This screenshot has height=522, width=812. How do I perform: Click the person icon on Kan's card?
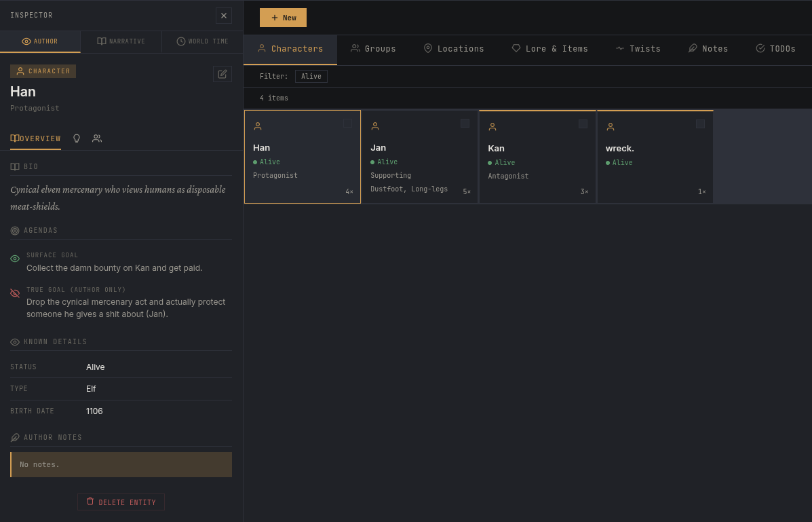coord(492,126)
